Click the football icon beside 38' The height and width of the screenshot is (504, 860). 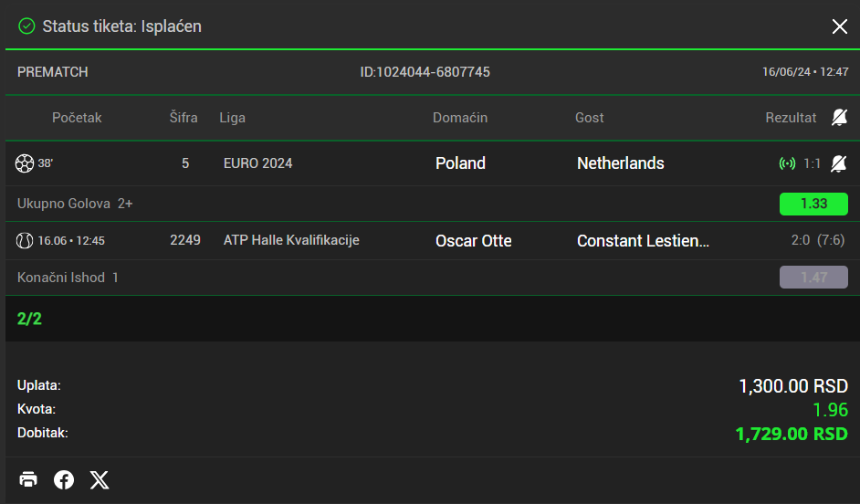[25, 163]
